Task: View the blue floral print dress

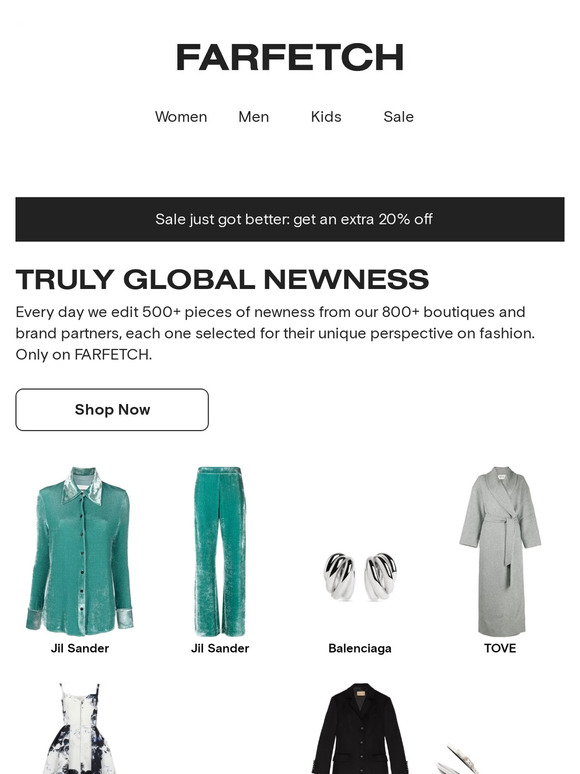Action: click(79, 728)
